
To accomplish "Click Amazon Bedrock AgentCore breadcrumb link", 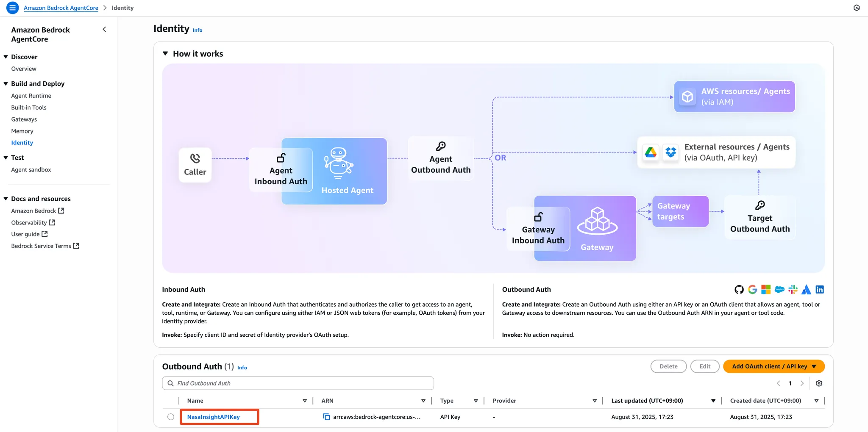I will (61, 8).
